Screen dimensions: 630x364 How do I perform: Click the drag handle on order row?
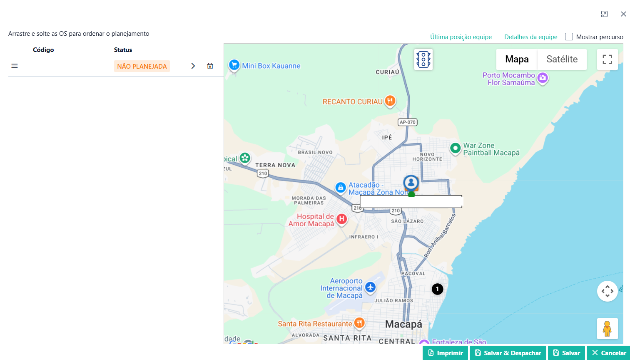coord(15,66)
